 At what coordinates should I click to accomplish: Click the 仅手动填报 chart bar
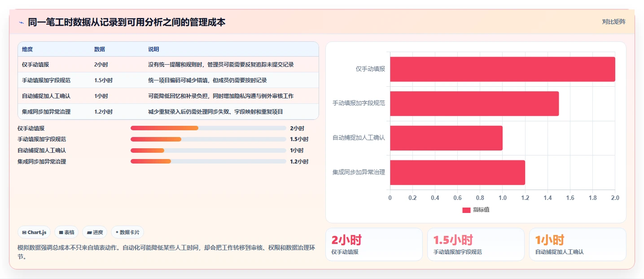point(502,69)
